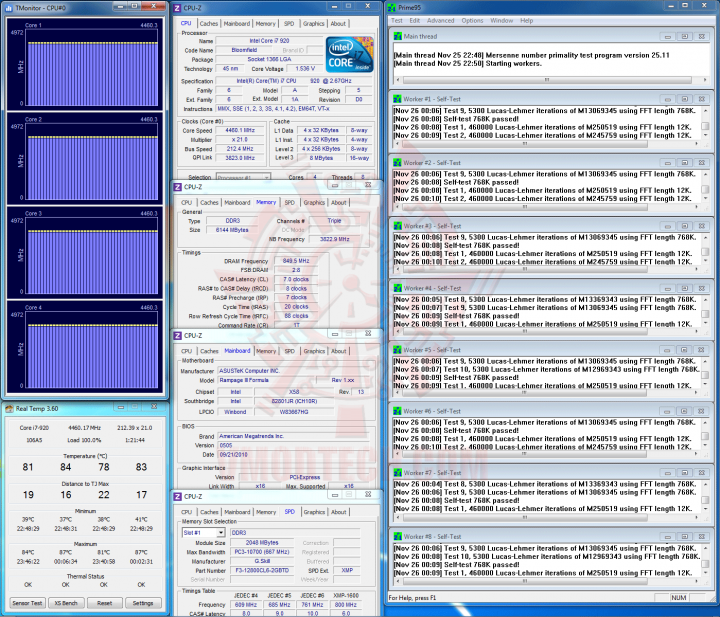
Task: Click the Worker #5 window icon
Action: 397,350
